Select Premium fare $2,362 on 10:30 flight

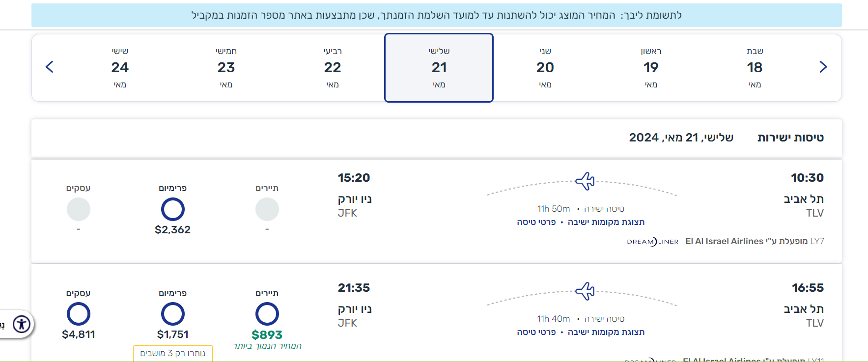click(172, 210)
